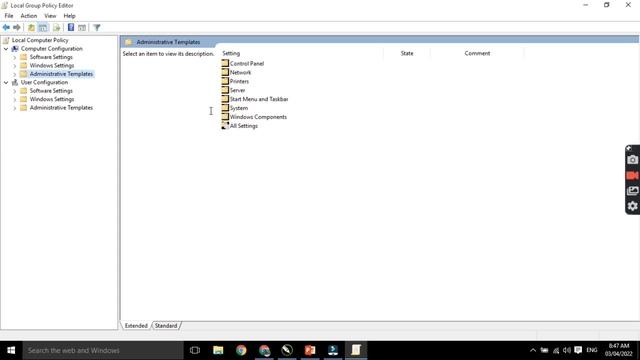Image resolution: width=640 pixels, height=360 pixels.
Task: Switch to the Standard tab
Action: pos(166,326)
